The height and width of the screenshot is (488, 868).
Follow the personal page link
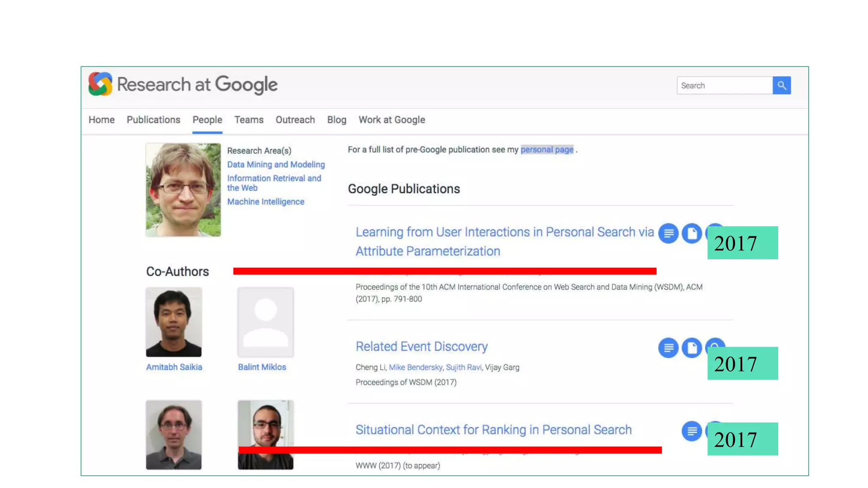click(547, 150)
